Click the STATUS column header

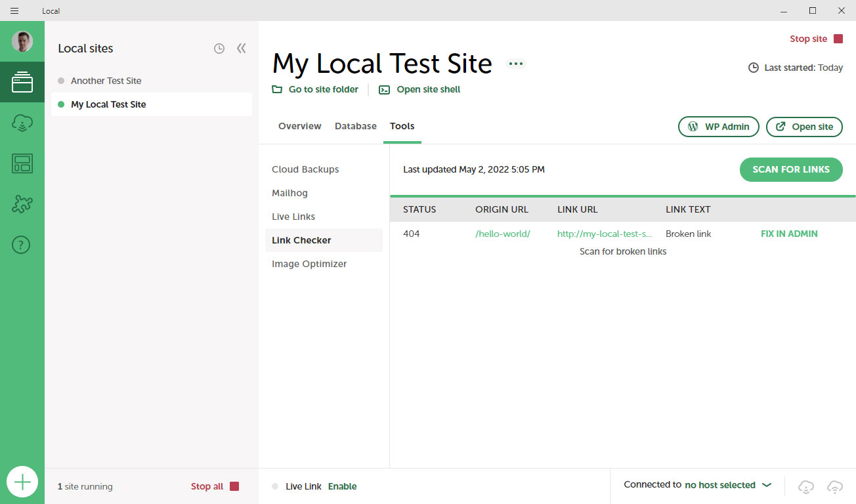tap(419, 209)
